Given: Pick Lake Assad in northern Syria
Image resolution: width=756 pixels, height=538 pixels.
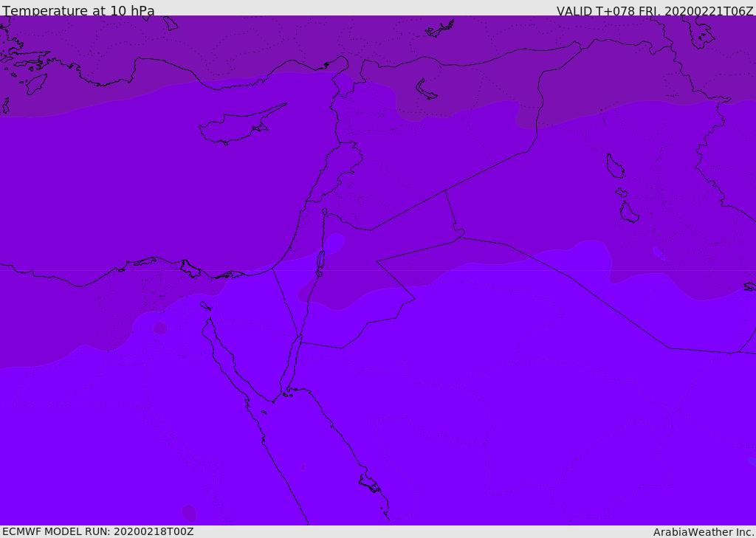Looking at the screenshot, I should (x=426, y=90).
